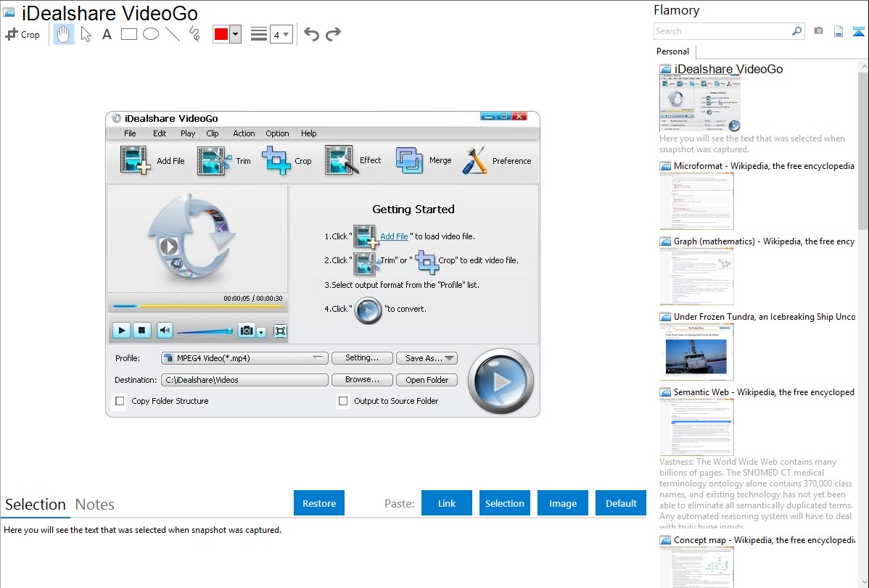Image resolution: width=869 pixels, height=588 pixels.
Task: Click the big blue convert button
Action: click(x=501, y=381)
